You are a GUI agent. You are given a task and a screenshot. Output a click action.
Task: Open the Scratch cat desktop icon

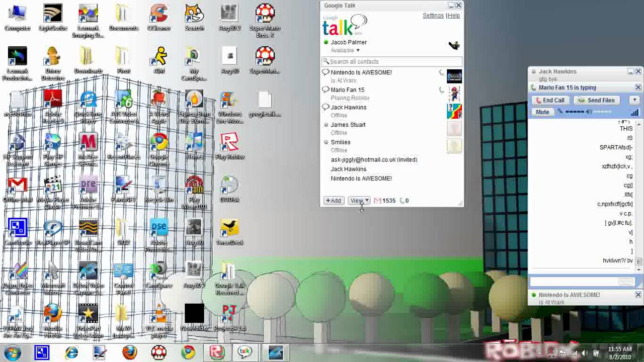[x=194, y=17]
